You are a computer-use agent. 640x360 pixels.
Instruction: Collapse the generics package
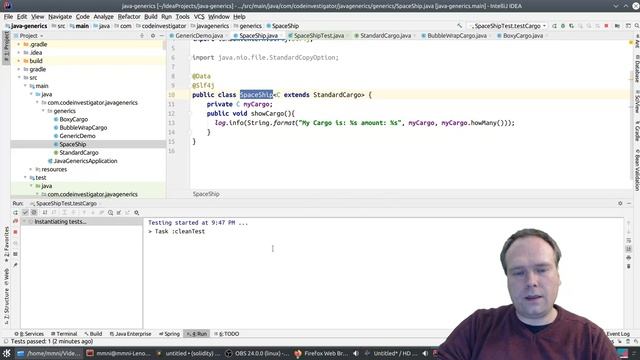pos(44,111)
